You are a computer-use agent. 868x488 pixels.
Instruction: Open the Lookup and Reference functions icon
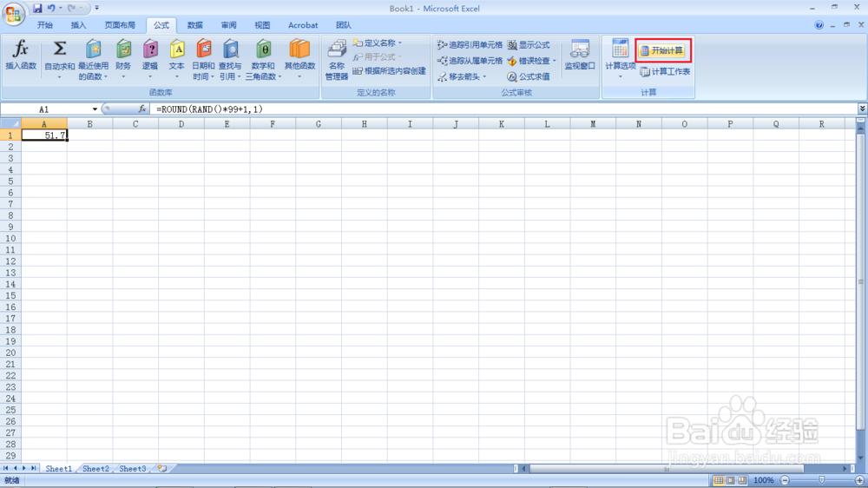(230, 49)
